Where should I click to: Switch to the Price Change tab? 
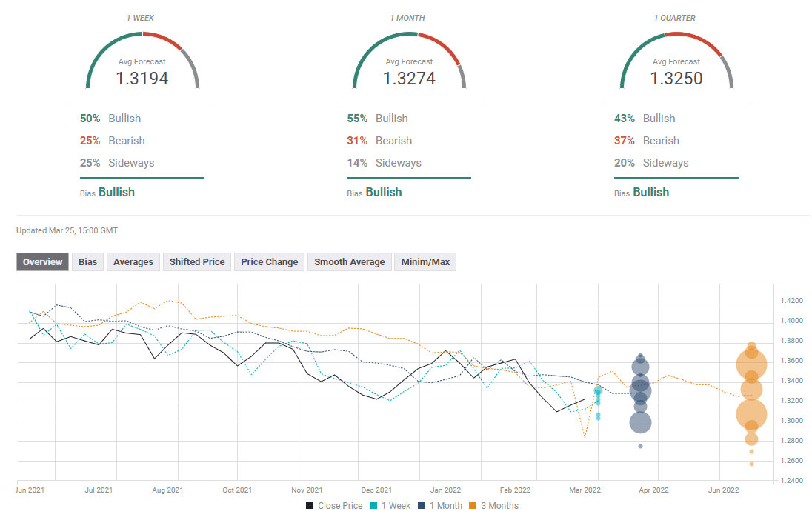(x=269, y=261)
